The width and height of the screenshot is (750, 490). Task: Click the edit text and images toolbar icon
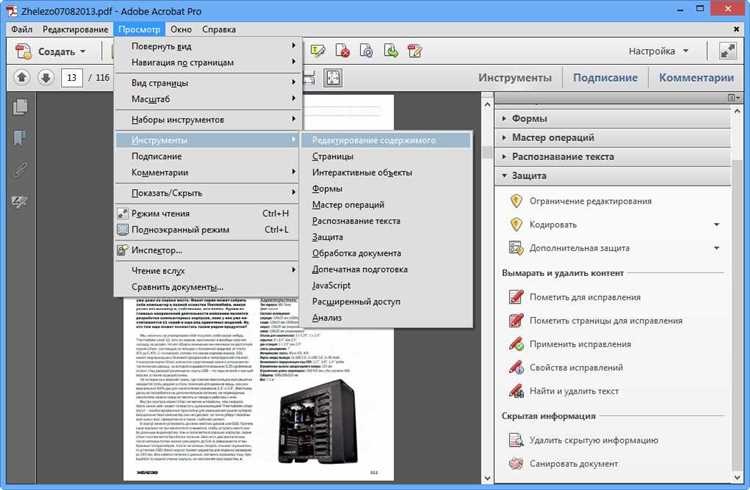tap(415, 51)
